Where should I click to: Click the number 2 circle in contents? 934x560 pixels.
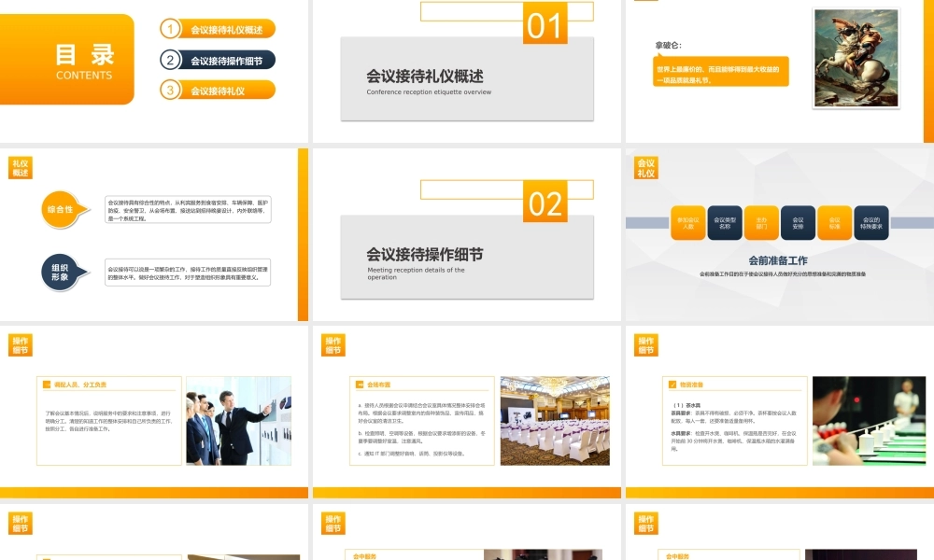(x=170, y=60)
